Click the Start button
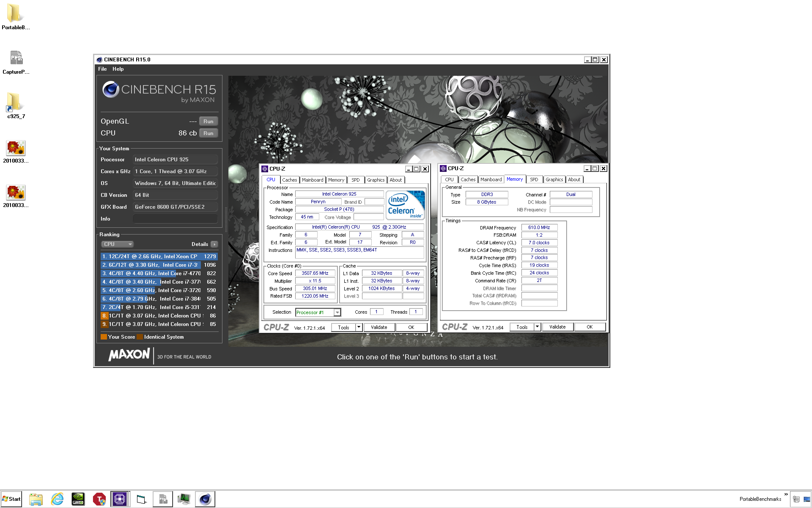The image size is (812, 508). pyautogui.click(x=11, y=499)
